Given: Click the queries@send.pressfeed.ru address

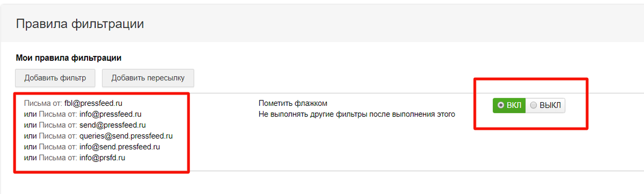Looking at the screenshot, I should [126, 135].
